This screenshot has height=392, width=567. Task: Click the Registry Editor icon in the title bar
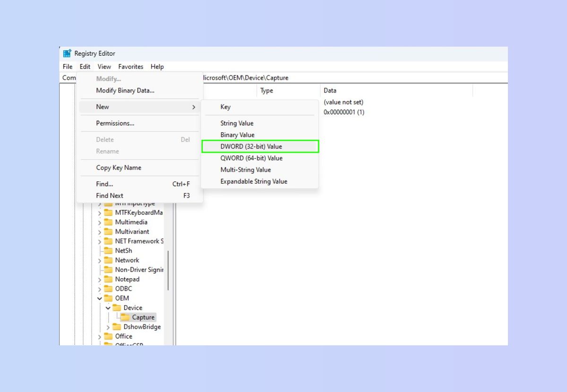coord(66,53)
